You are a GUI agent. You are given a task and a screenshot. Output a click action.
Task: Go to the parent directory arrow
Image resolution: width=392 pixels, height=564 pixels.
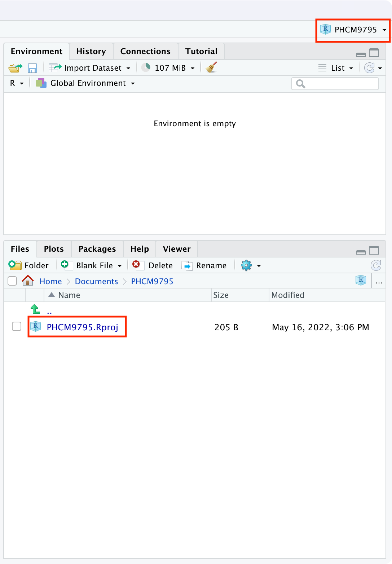(35, 309)
